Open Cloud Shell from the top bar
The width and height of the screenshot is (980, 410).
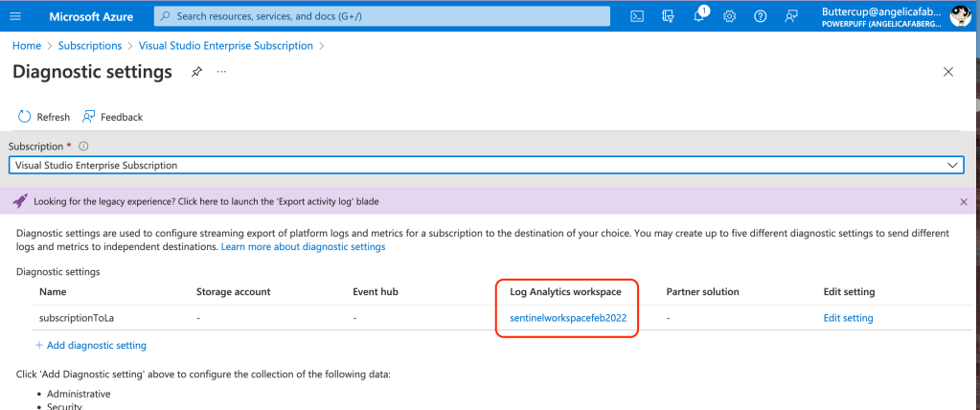coord(637,16)
